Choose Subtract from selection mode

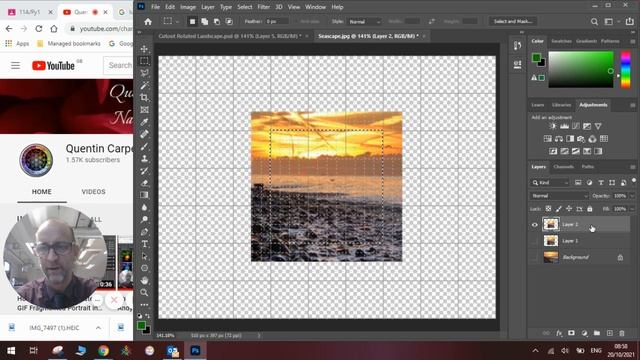click(x=217, y=21)
